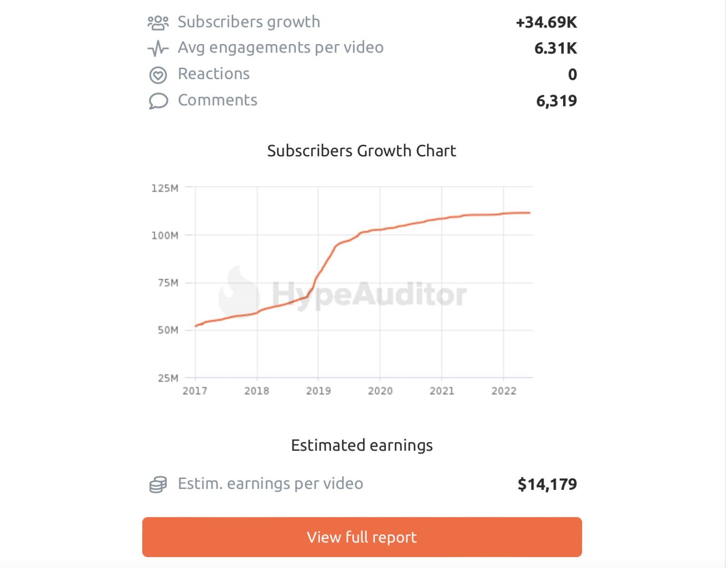Open the Subscribers growth metric row

coord(248,21)
